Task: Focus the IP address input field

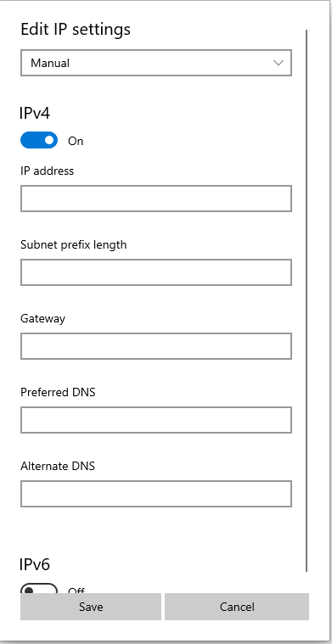Action: (156, 199)
